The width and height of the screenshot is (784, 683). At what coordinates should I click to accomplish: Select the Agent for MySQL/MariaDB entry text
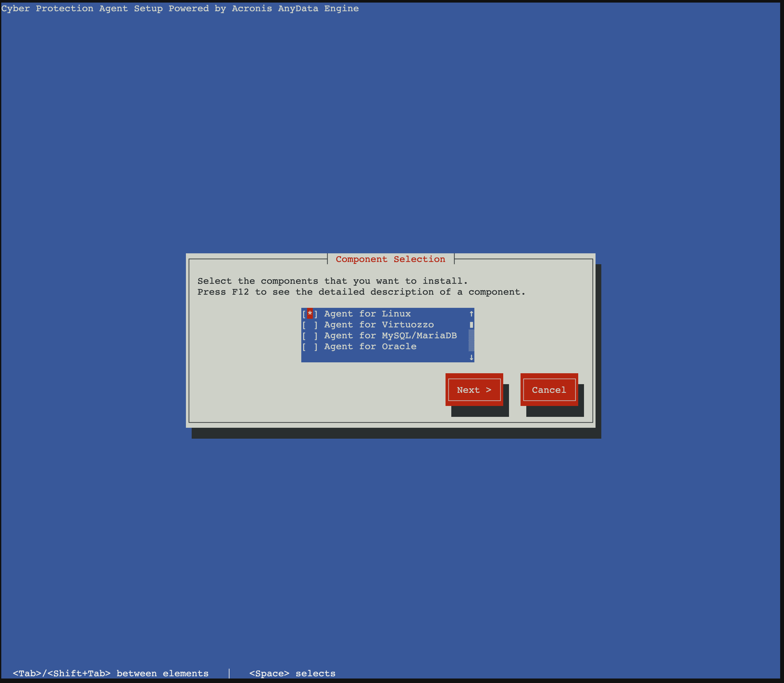click(x=390, y=336)
